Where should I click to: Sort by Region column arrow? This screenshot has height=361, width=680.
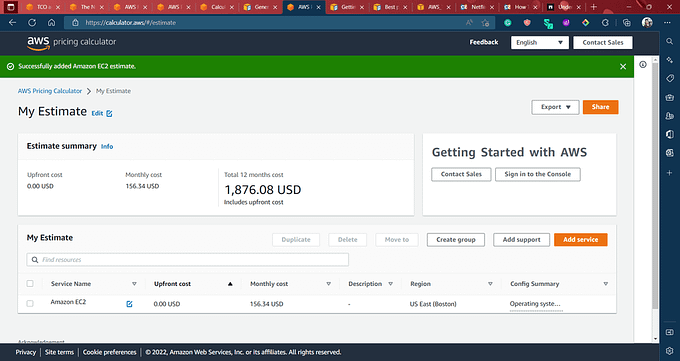tap(490, 284)
